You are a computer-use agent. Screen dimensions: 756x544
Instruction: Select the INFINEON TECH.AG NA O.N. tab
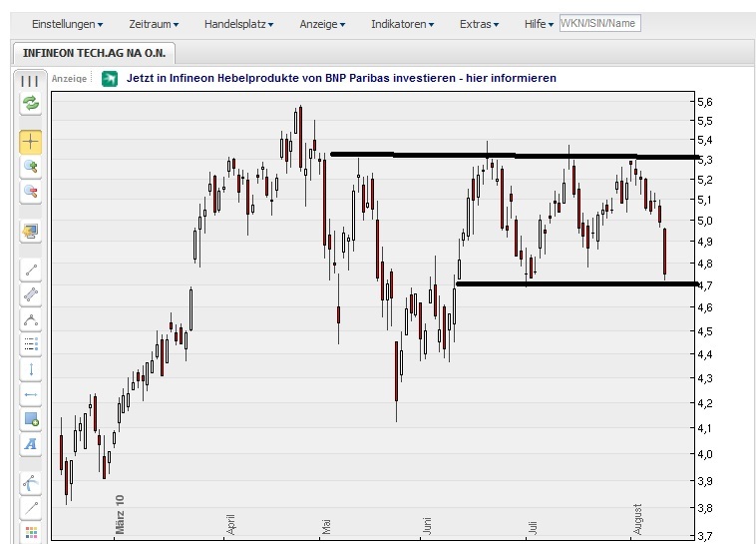pyautogui.click(x=94, y=53)
